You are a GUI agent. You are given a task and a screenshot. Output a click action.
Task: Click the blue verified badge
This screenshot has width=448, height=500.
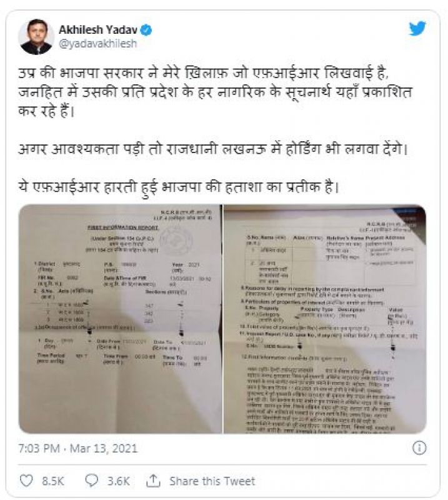coord(146,30)
